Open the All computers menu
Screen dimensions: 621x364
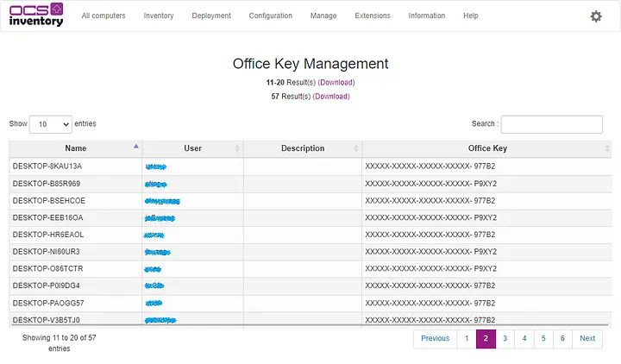(103, 16)
